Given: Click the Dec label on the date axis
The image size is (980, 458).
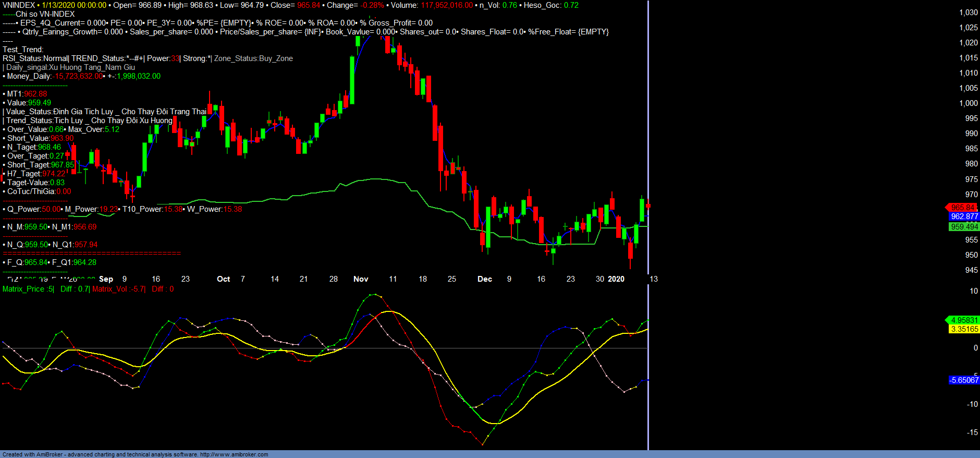Looking at the screenshot, I should [485, 279].
